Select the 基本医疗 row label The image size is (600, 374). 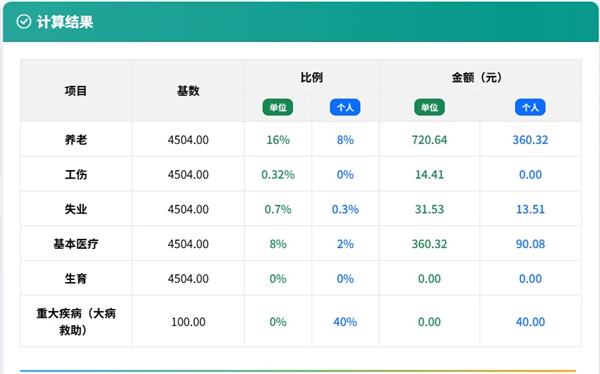[x=76, y=244]
